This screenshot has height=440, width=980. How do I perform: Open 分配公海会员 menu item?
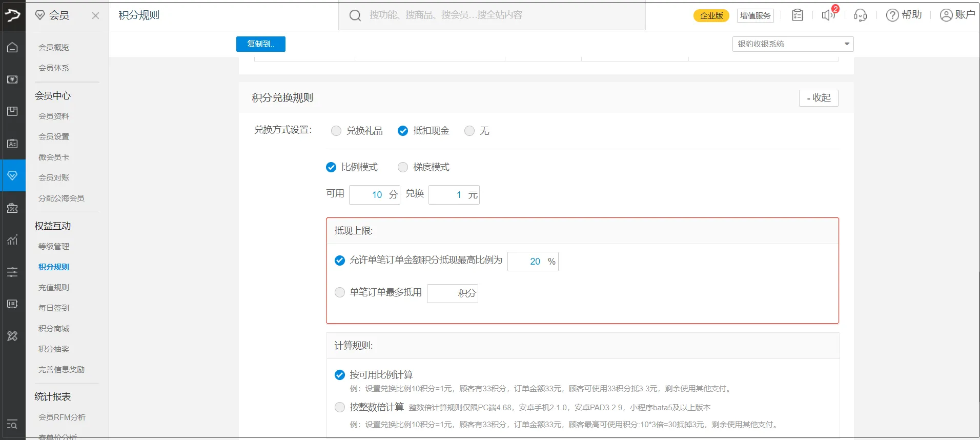[x=62, y=198]
